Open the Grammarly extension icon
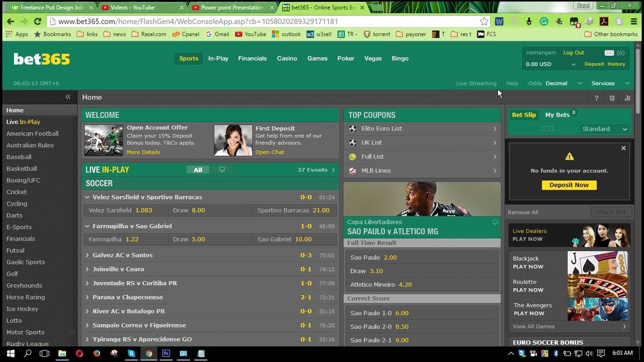644x362 pixels. [544, 21]
